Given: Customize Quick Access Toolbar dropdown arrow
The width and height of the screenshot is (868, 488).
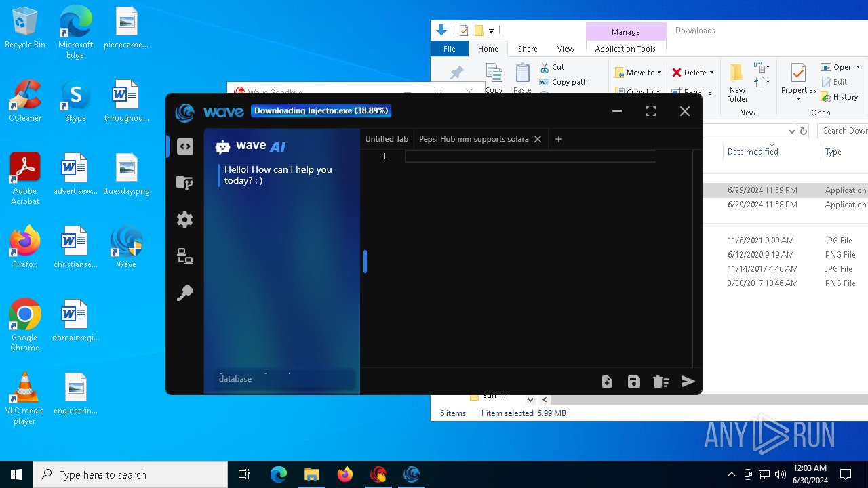Looking at the screenshot, I should click(491, 30).
